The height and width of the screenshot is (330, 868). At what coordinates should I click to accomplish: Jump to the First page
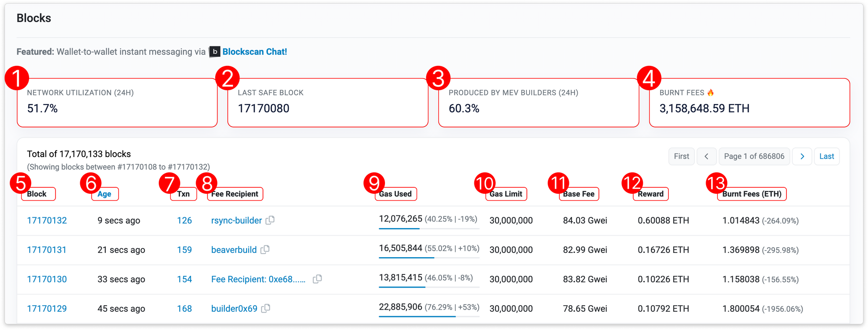pos(681,157)
